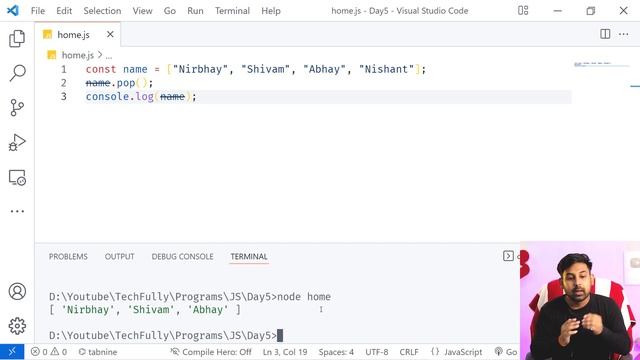Toggle Compile Hero: Off status item
This screenshot has width=640, height=360.
point(211,351)
